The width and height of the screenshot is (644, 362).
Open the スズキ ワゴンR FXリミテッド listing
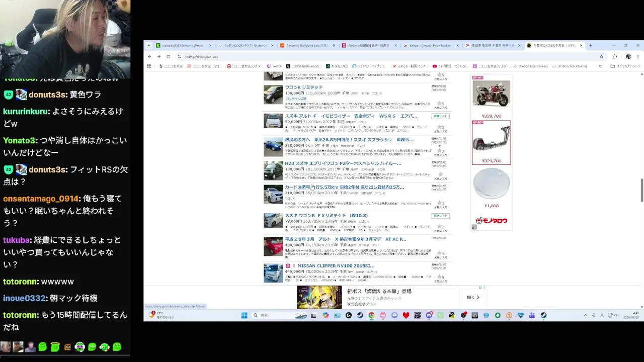[326, 216]
